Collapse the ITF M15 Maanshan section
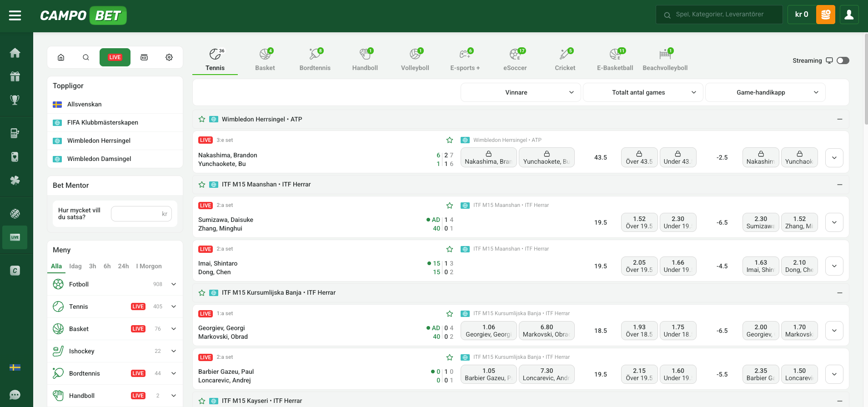 point(840,185)
